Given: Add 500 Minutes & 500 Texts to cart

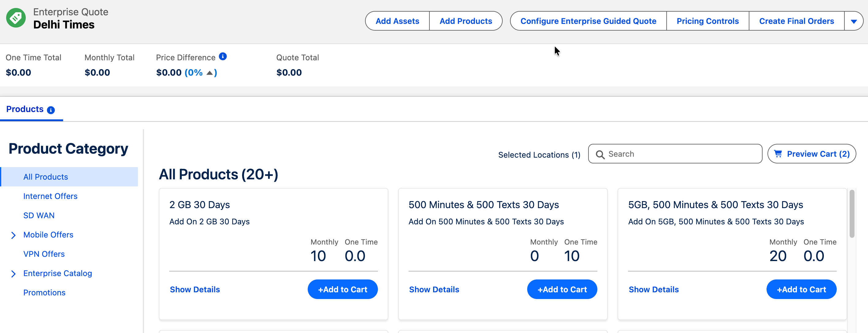Looking at the screenshot, I should tap(562, 289).
